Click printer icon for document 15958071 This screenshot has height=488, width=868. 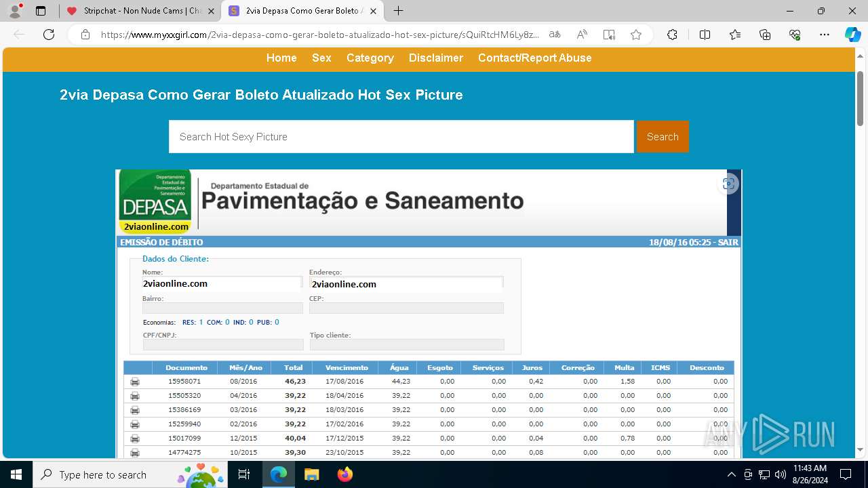point(135,382)
